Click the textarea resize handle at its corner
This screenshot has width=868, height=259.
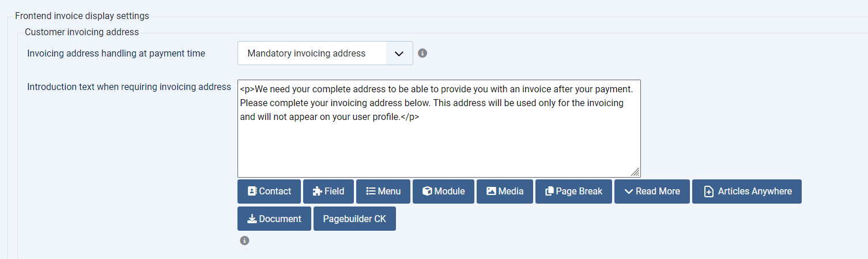click(x=635, y=172)
